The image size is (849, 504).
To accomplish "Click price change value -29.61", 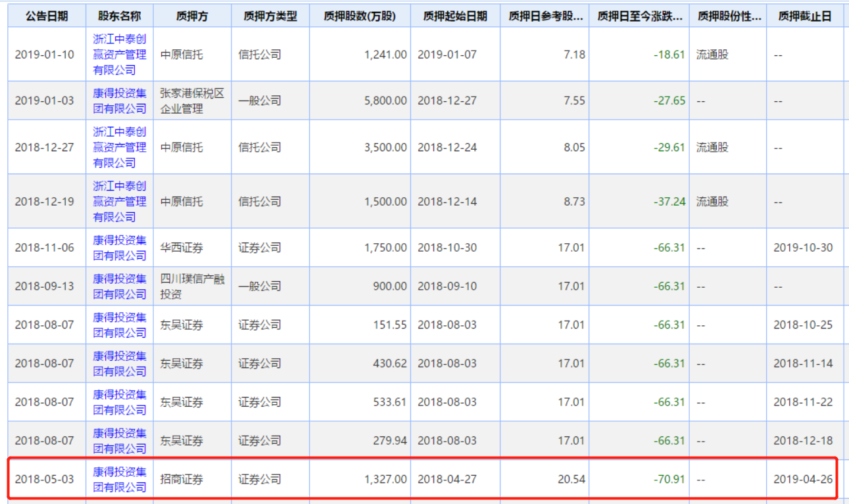I will (669, 147).
